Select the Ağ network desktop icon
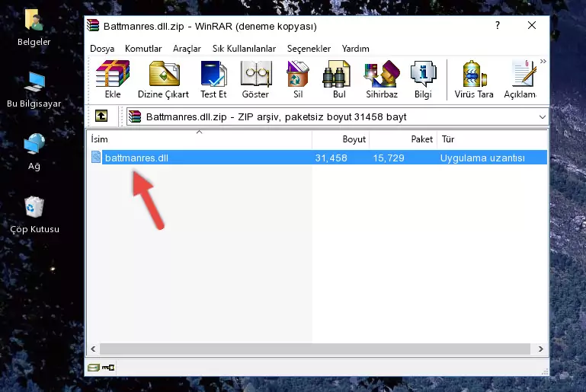 tap(34, 152)
